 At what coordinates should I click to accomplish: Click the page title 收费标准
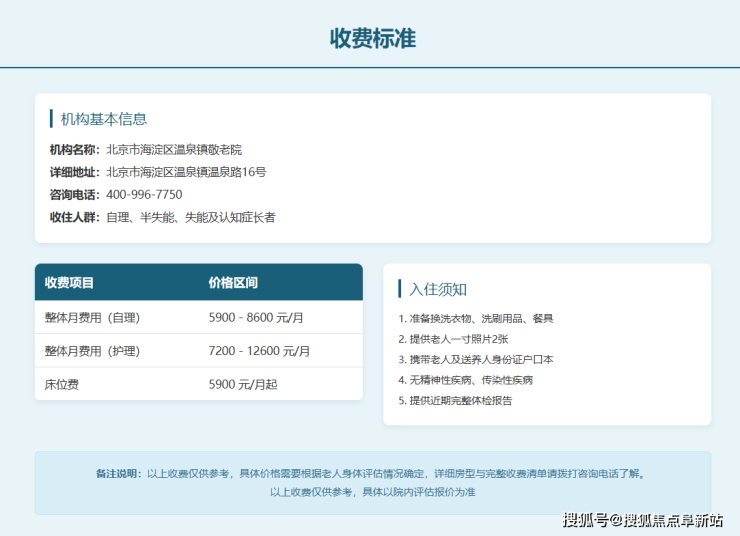[x=373, y=38]
